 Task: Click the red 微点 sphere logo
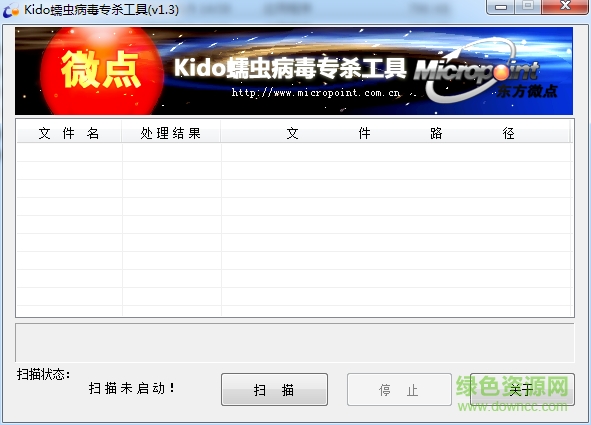click(x=101, y=71)
